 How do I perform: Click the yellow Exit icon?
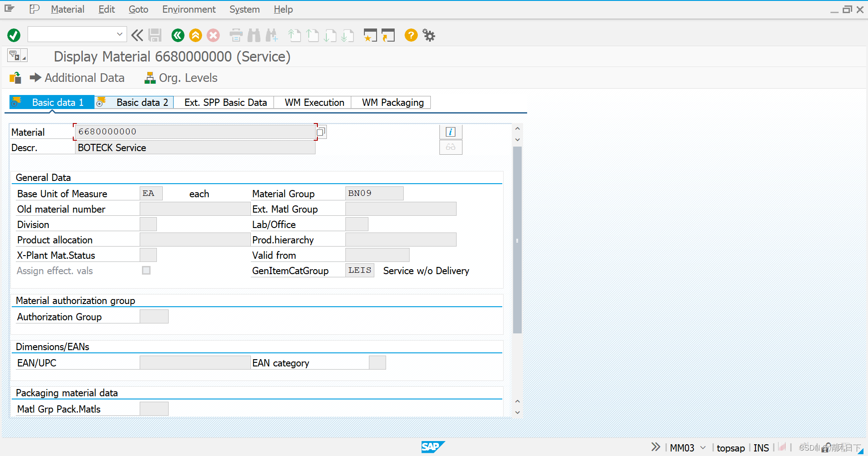(x=195, y=35)
